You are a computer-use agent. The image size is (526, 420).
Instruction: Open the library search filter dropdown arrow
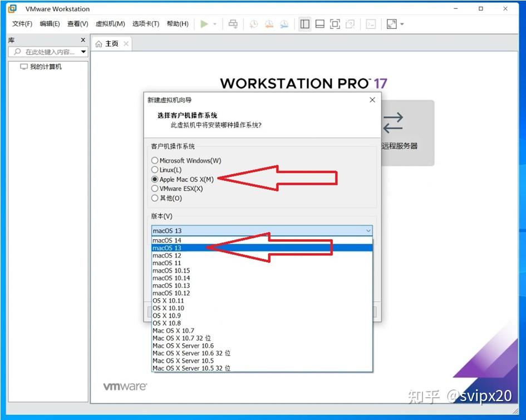click(83, 52)
